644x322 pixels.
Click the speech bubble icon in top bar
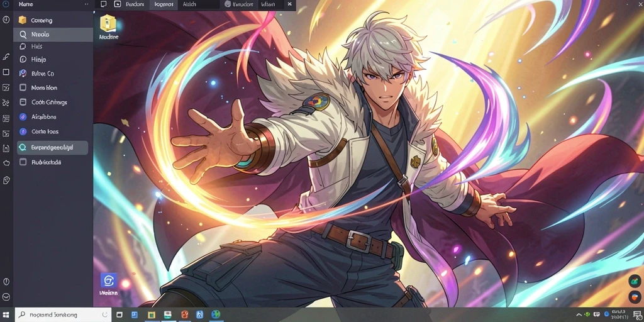pos(104,4)
